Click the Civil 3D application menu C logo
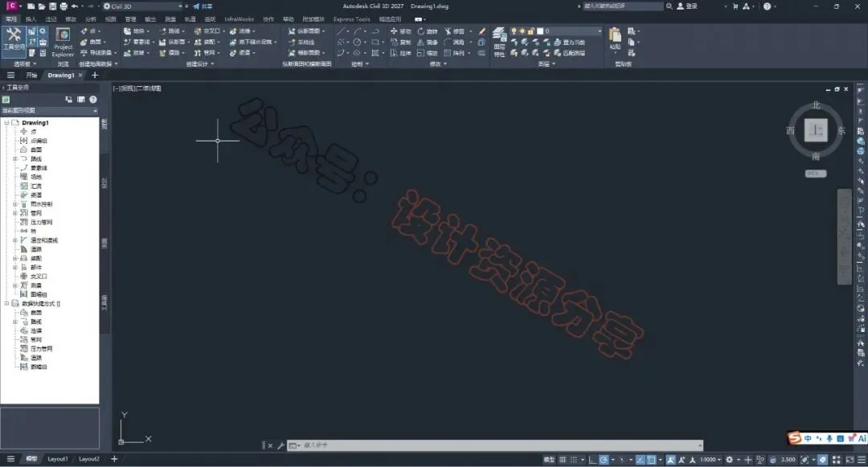The image size is (868, 467). click(11, 6)
